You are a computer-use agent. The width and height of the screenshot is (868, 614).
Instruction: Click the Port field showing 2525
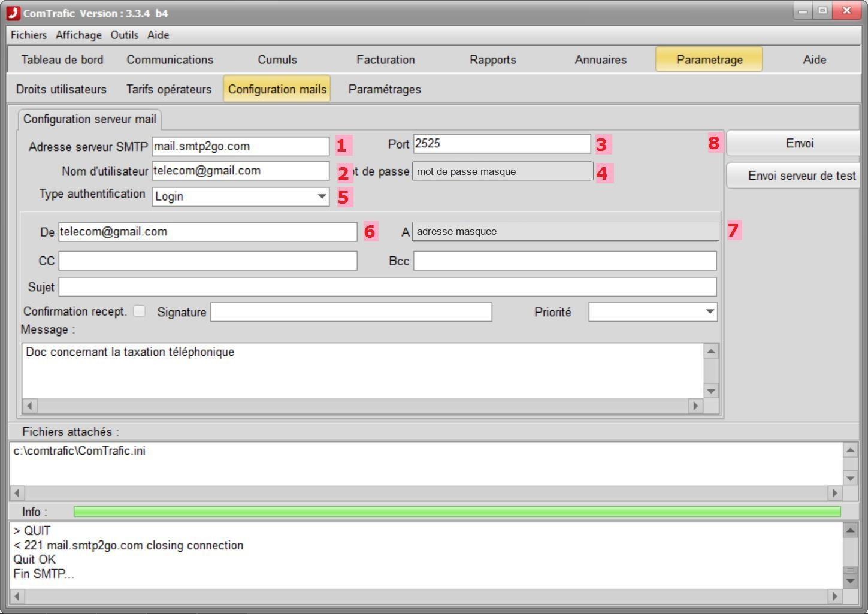tap(502, 144)
